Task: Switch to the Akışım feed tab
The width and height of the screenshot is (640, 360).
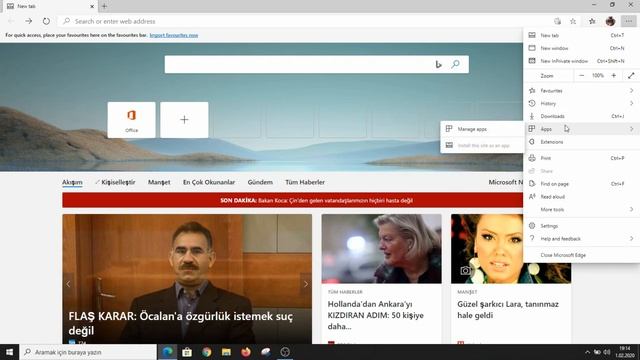Action: point(72,182)
